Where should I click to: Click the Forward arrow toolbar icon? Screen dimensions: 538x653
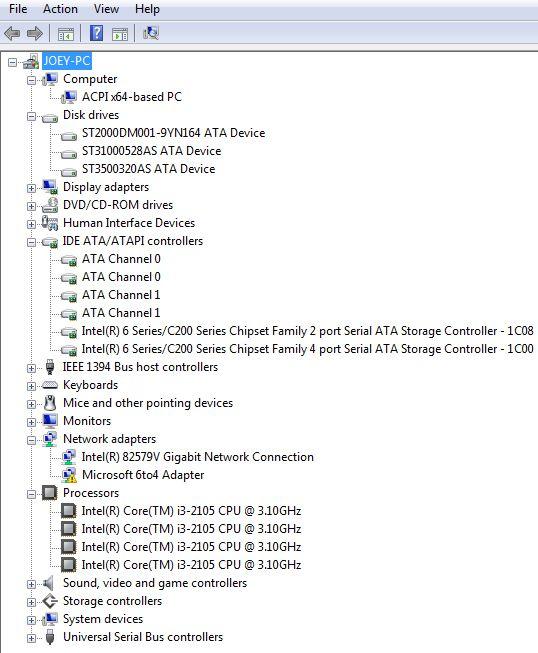pos(35,33)
